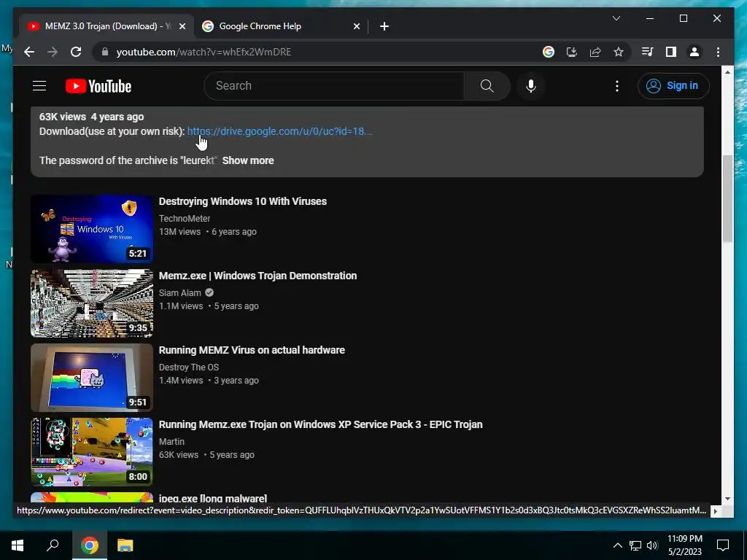
Task: Open Windows notification center
Action: pyautogui.click(x=723, y=545)
